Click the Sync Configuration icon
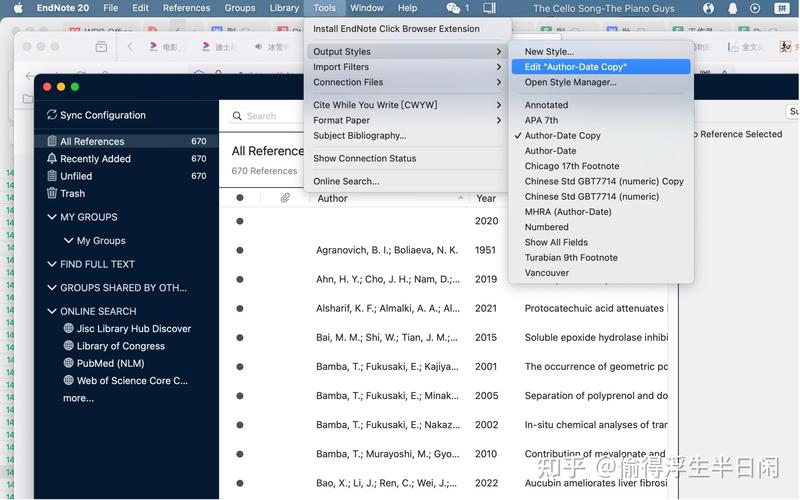This screenshot has height=500, width=800. click(52, 115)
